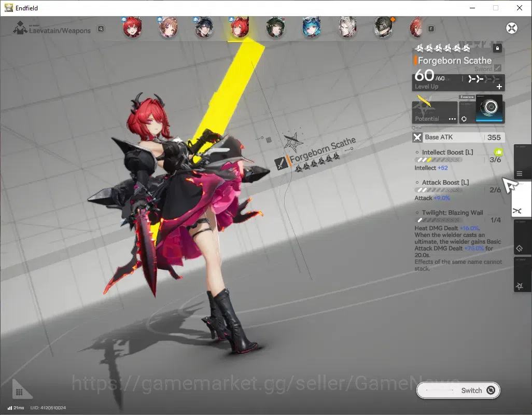Screen dimensions: 532x415
Task: Open the third side tab with diamond icon
Action: [522, 237]
